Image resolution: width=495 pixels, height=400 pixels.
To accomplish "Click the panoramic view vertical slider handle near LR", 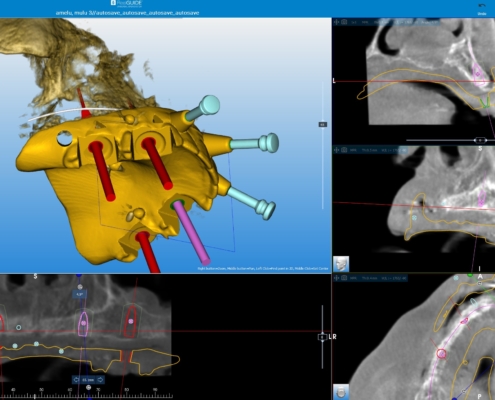I will pyautogui.click(x=322, y=337).
